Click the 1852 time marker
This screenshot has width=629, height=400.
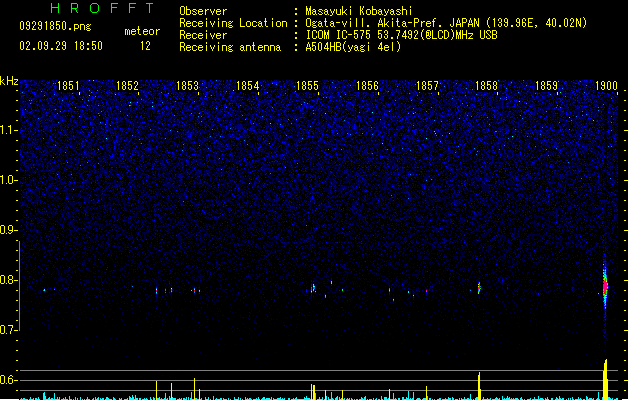pos(128,86)
